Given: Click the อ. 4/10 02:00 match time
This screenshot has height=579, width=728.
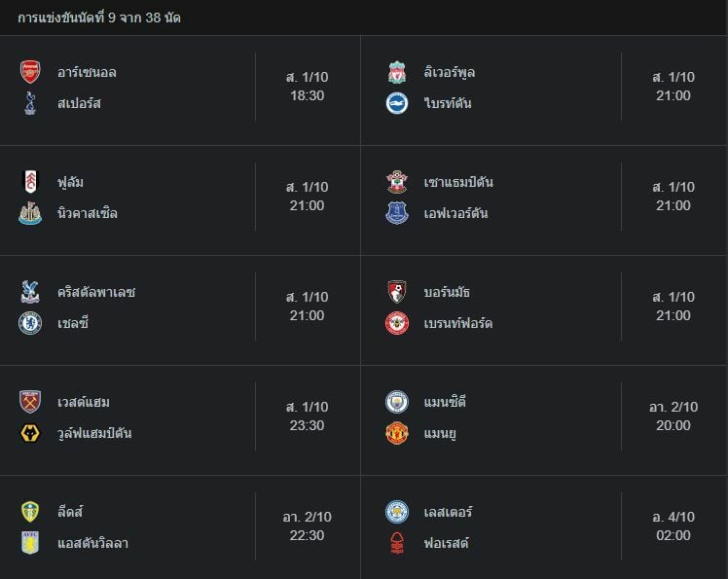Looking at the screenshot, I should pos(673,525).
